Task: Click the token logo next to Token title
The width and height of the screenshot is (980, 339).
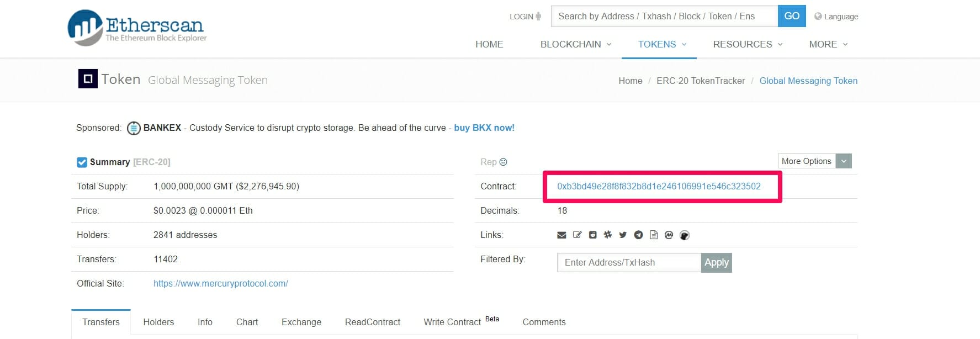Action: click(x=88, y=79)
